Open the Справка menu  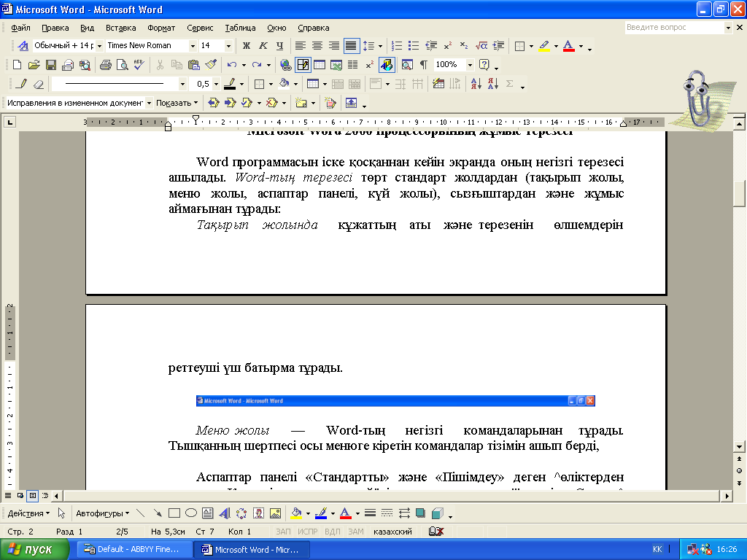point(314,28)
